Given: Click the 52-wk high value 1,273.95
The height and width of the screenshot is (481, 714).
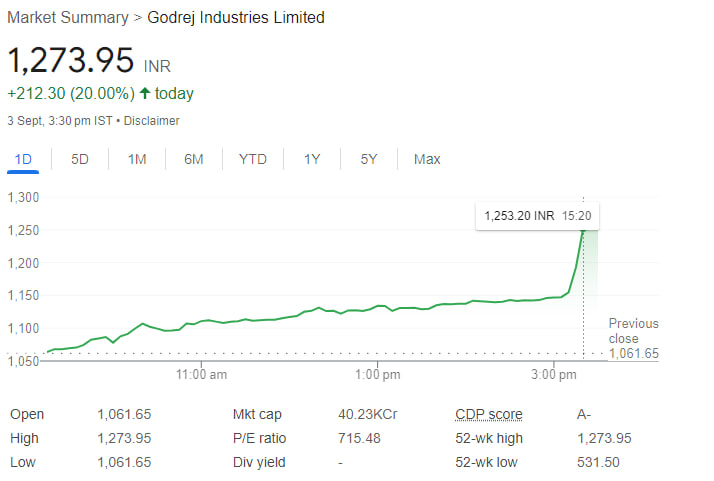Looking at the screenshot, I should (x=604, y=438).
